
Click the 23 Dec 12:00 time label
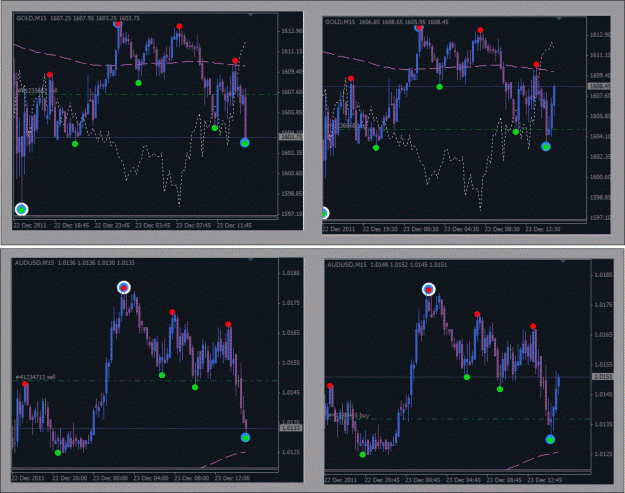232,478
